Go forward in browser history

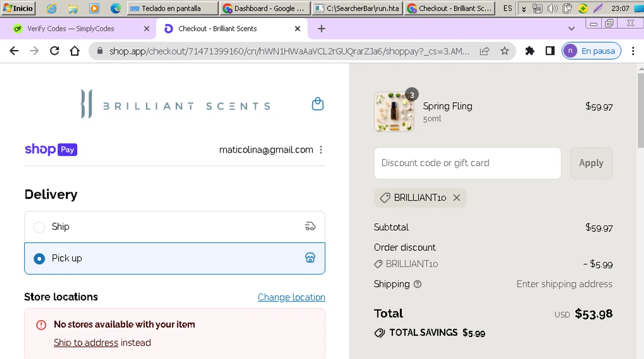pyautogui.click(x=34, y=51)
